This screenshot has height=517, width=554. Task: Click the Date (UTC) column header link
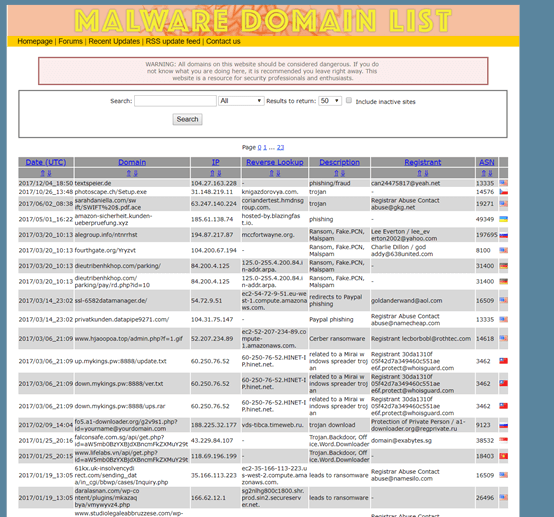46,162
